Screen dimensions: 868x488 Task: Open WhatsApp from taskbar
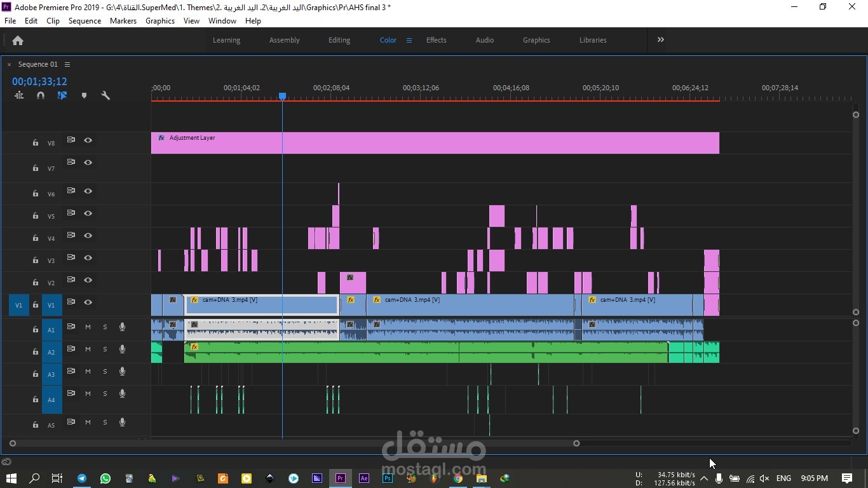coord(105,478)
